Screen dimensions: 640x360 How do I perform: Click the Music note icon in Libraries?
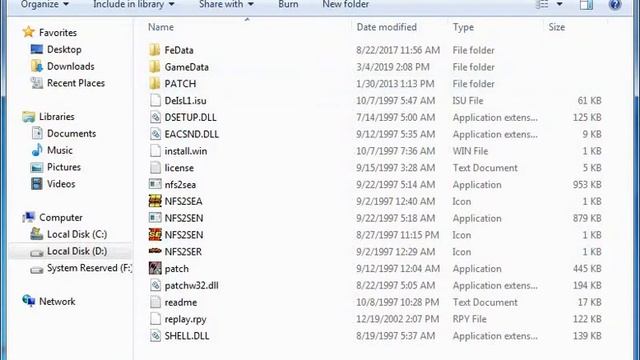pos(37,150)
